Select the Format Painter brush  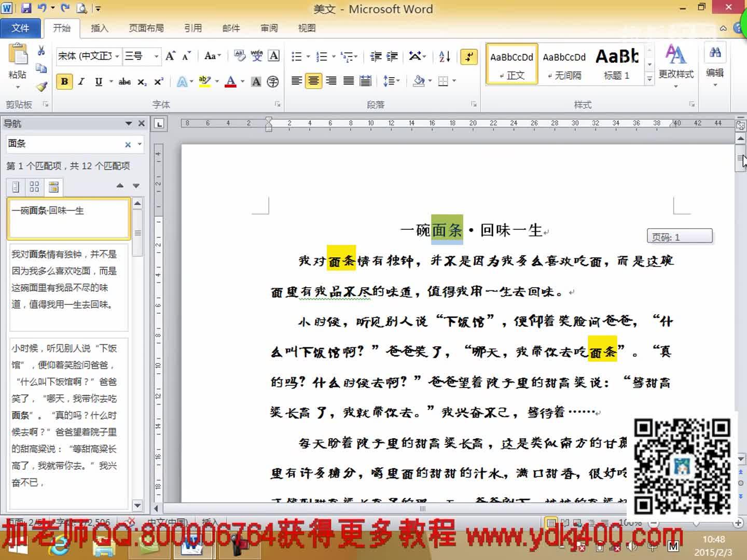pos(41,87)
